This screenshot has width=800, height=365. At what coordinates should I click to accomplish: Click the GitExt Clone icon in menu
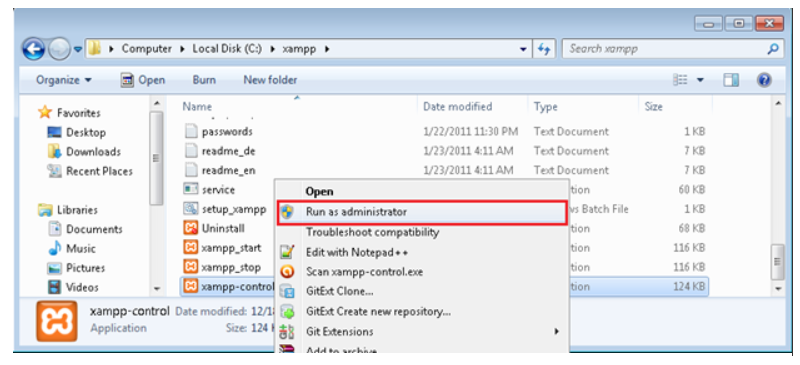288,291
